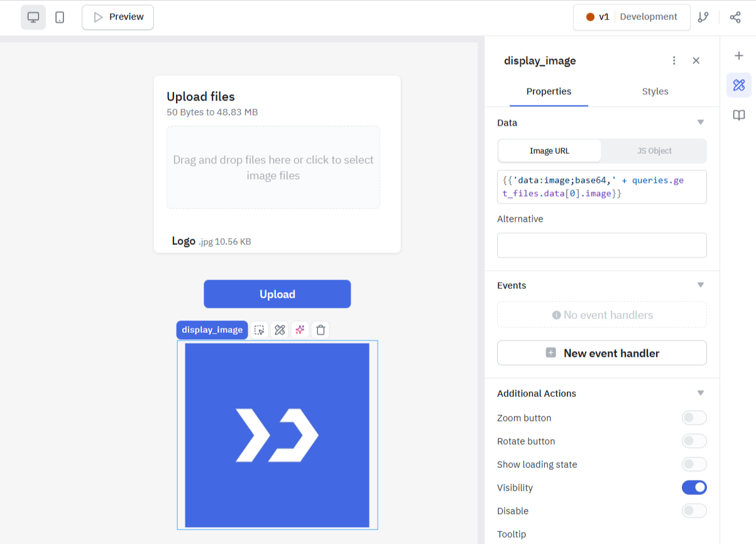Select the JS Object data option
Image resolution: width=756 pixels, height=544 pixels.
[x=654, y=151]
